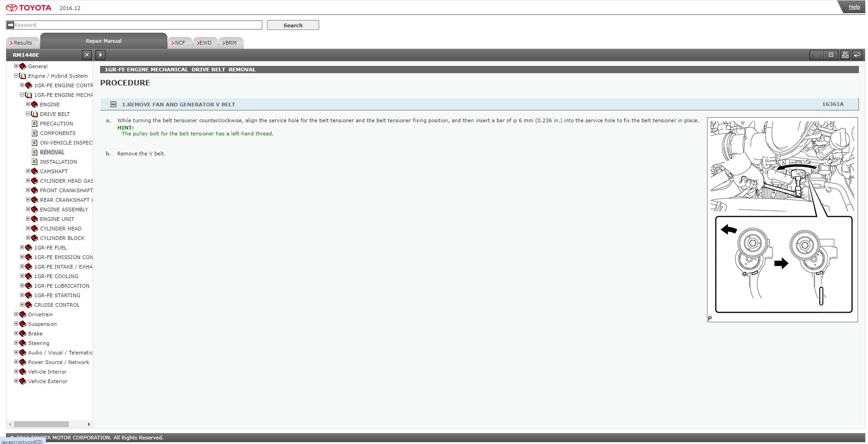Screen dimensions: 868x444
Task: Switch to the EWD tab
Action: coord(205,43)
